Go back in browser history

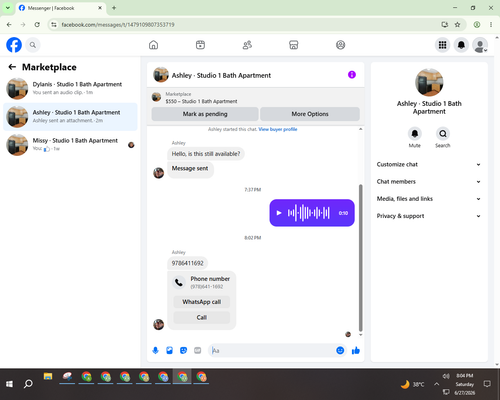(x=9, y=25)
